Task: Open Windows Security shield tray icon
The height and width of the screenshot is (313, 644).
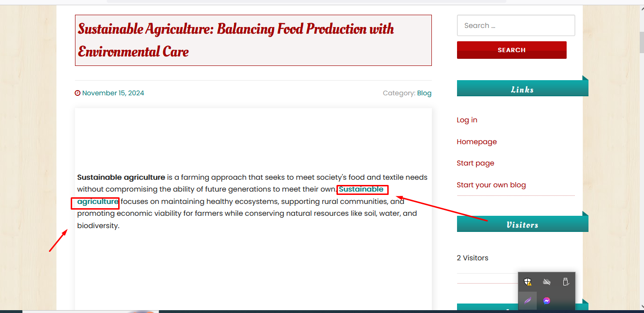Action: click(527, 282)
